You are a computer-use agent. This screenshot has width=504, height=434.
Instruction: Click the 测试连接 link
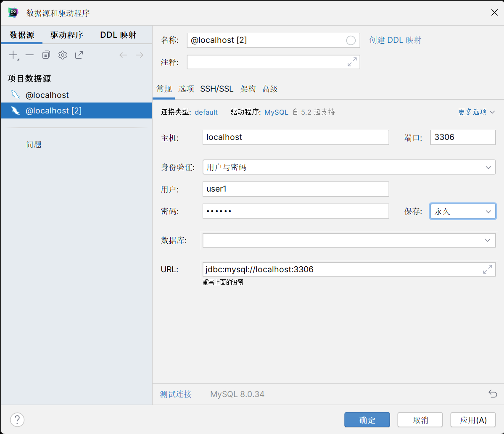point(176,394)
